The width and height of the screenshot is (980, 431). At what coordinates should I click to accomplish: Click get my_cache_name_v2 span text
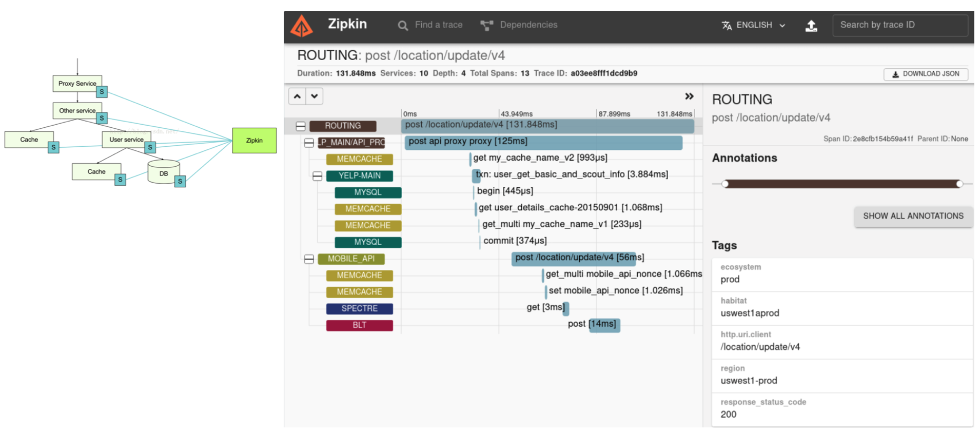pos(540,158)
